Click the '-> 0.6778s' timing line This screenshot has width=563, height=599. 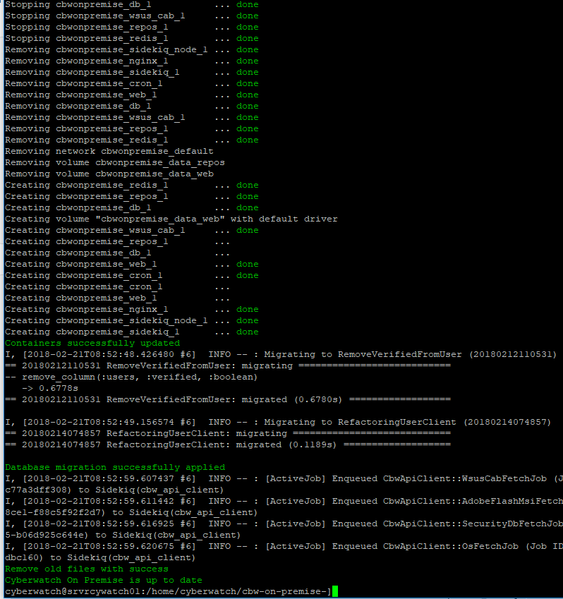point(50,388)
